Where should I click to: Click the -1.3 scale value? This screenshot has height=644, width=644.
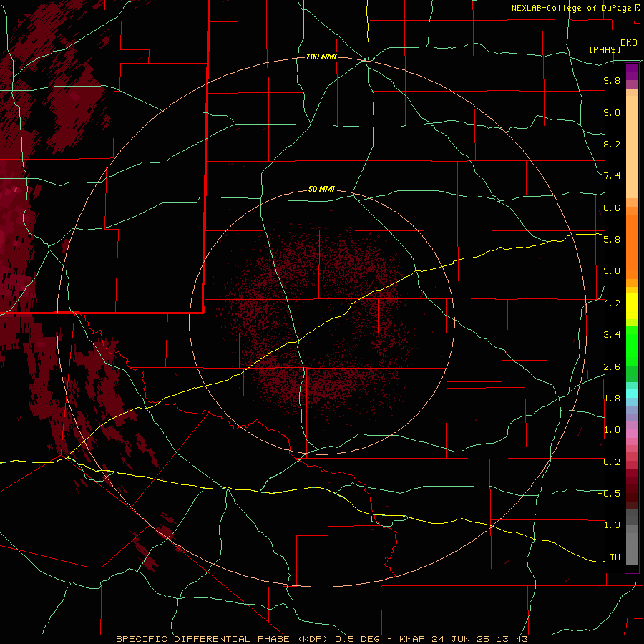(609, 525)
